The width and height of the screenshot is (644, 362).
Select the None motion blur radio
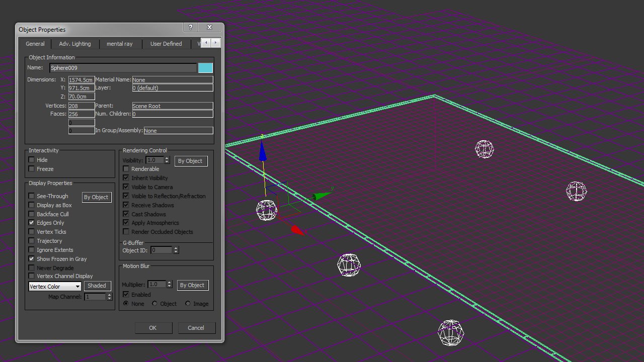pos(126,304)
